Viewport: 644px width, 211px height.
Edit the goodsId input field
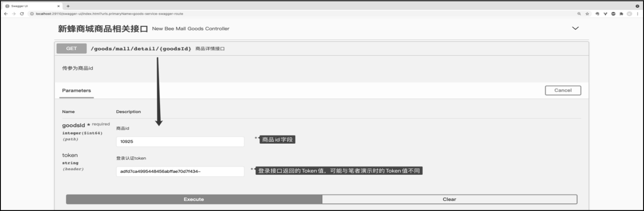180,142
